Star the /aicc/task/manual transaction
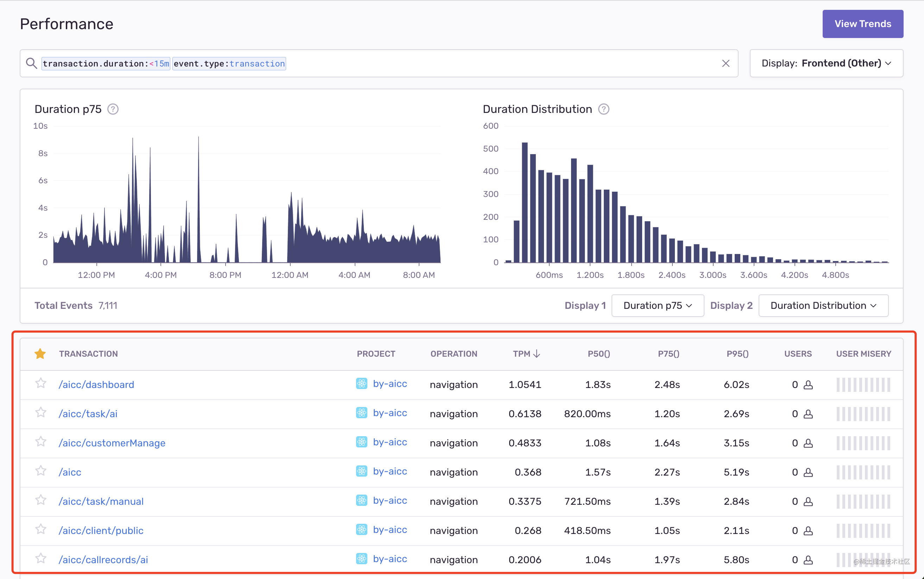924x579 pixels. (x=40, y=500)
